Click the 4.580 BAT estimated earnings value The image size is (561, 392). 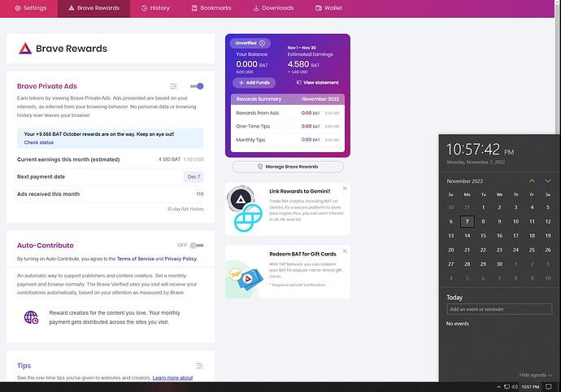pos(303,64)
